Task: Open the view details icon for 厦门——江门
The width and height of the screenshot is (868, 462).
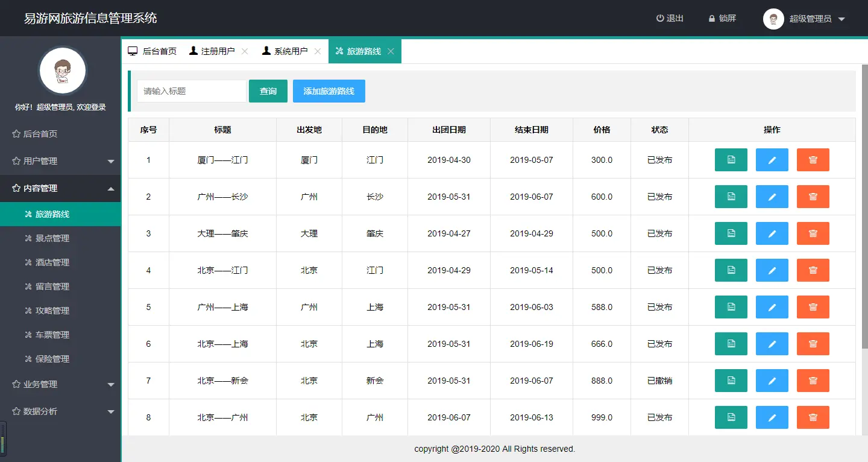Action: 731,160
